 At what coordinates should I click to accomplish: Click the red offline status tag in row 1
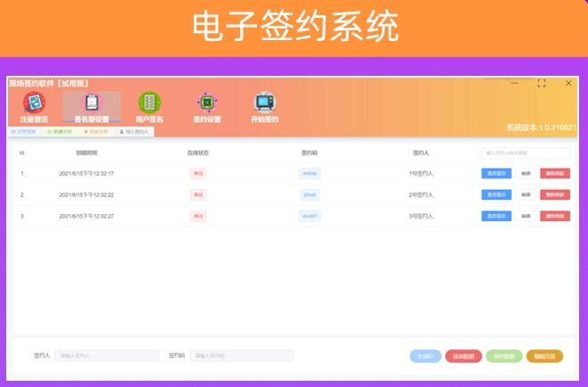point(198,174)
